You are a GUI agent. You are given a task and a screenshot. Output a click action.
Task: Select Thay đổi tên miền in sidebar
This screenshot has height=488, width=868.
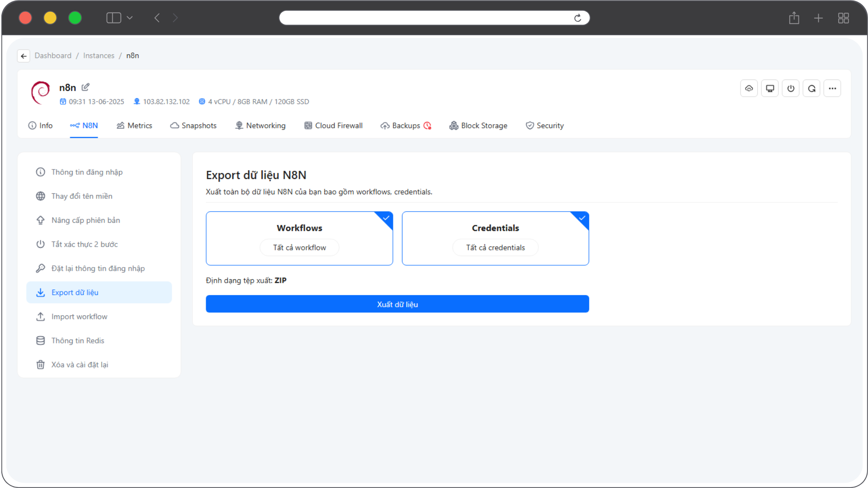coord(99,196)
